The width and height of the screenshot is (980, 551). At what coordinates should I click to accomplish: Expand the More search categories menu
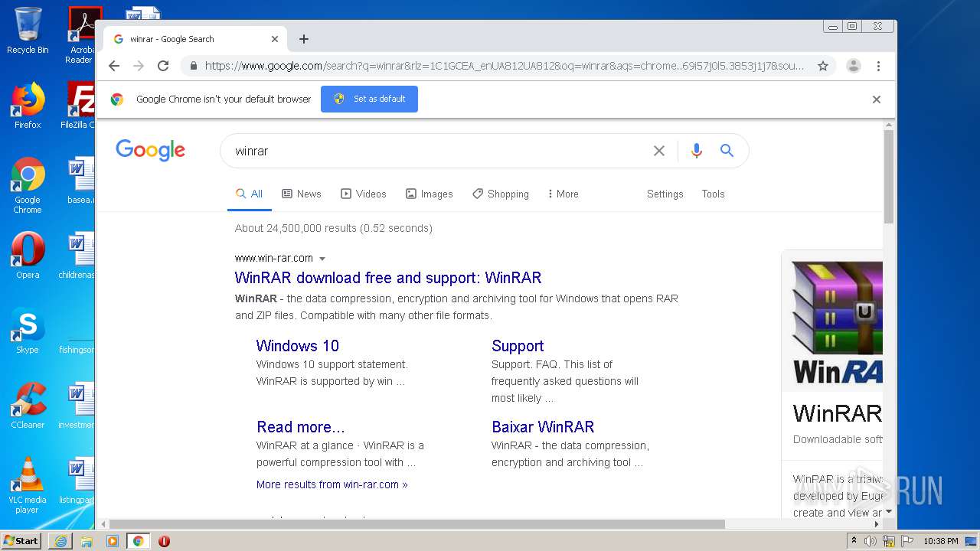coord(563,194)
